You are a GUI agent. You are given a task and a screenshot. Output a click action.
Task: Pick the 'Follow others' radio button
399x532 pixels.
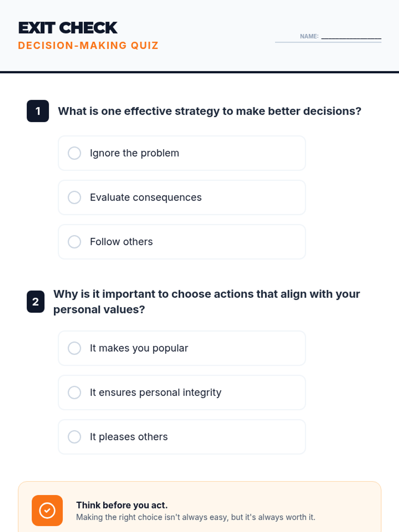pyautogui.click(x=74, y=242)
